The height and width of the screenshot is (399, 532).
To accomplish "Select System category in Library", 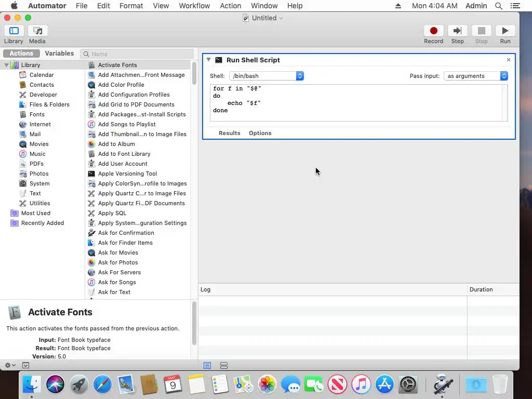I will pyautogui.click(x=39, y=183).
